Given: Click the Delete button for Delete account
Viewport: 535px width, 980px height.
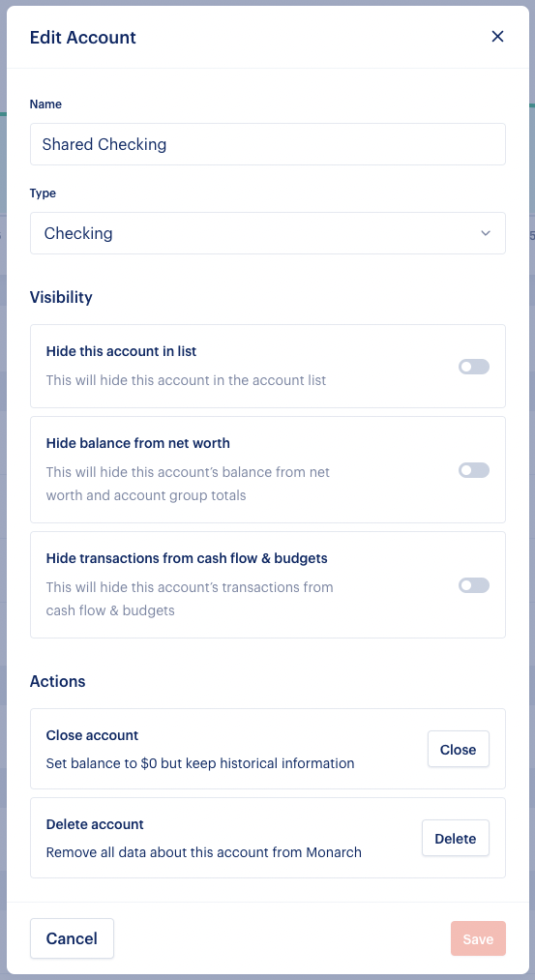Looking at the screenshot, I should pos(456,838).
